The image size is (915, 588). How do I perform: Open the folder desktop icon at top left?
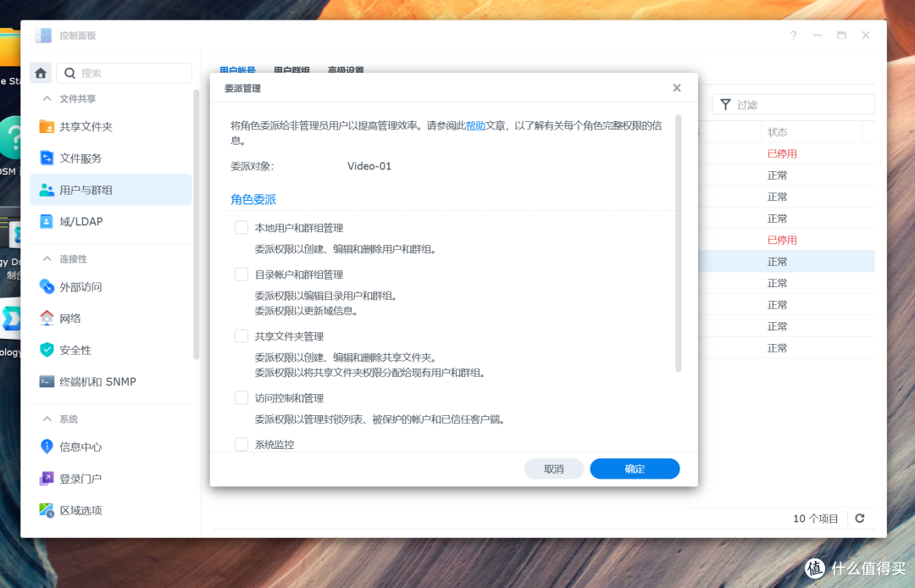(x=10, y=48)
